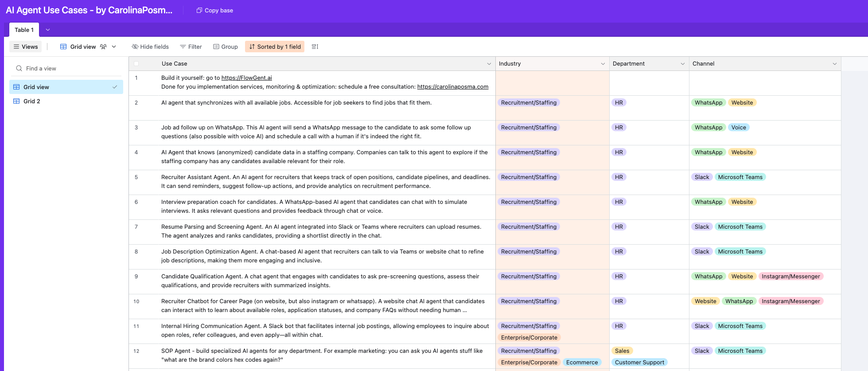Open Hide fields visibility menu
The image size is (868, 371).
coord(150,47)
